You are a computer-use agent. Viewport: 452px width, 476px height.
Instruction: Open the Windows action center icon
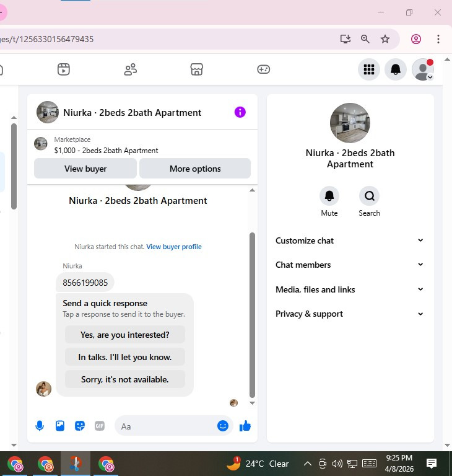432,464
